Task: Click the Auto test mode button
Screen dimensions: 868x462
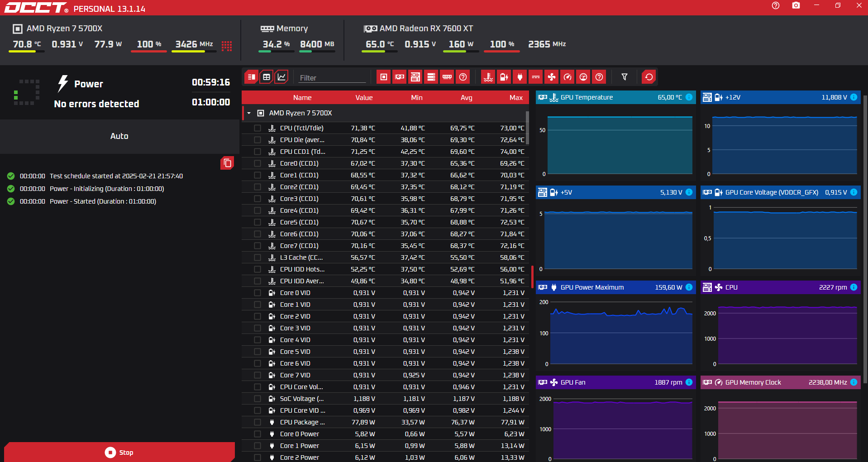Action: click(x=119, y=136)
